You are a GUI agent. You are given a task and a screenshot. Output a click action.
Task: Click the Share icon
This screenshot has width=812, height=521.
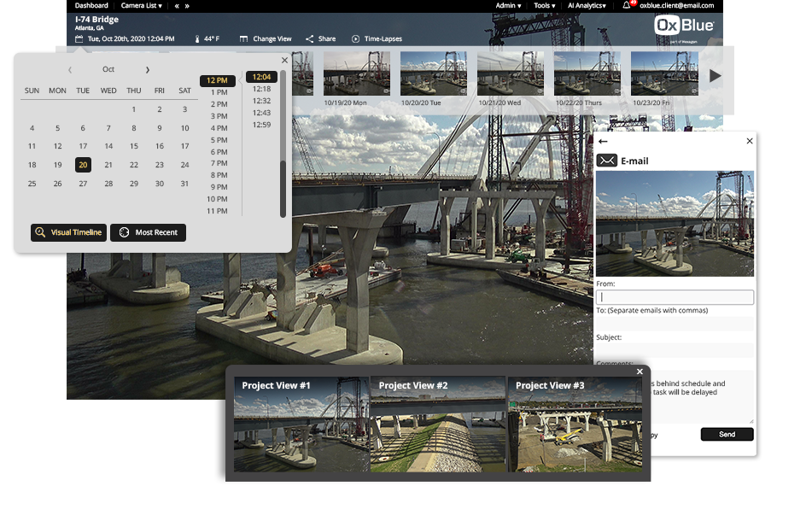click(310, 38)
